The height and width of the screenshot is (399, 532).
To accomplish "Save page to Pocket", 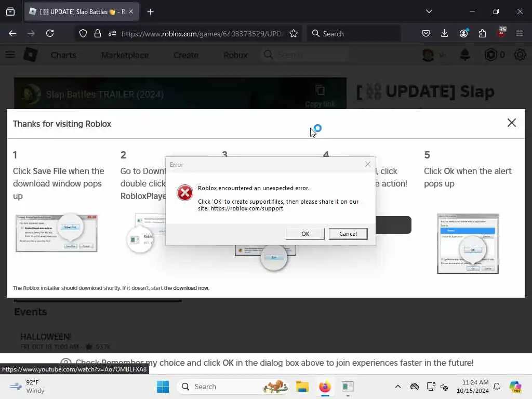I will click(426, 33).
